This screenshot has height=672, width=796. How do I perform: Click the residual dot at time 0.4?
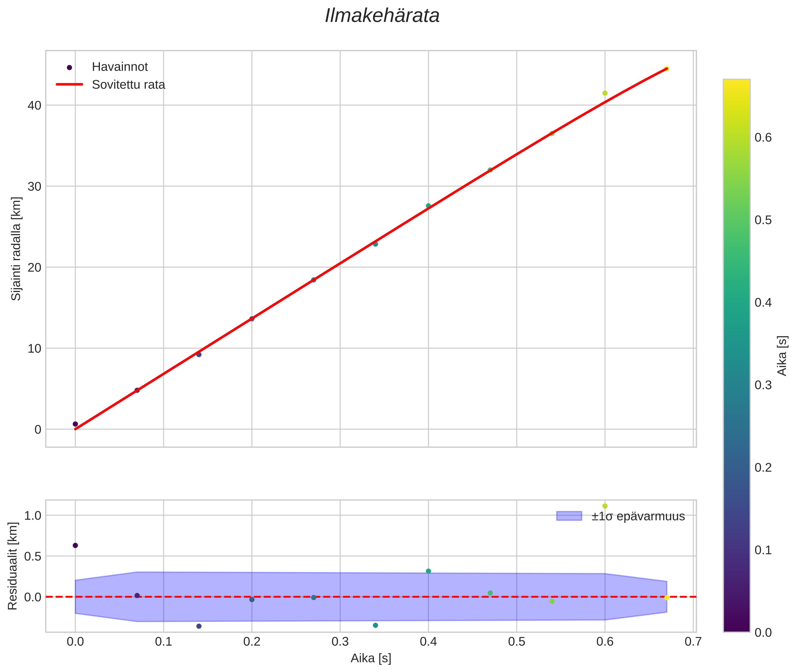coord(428,571)
